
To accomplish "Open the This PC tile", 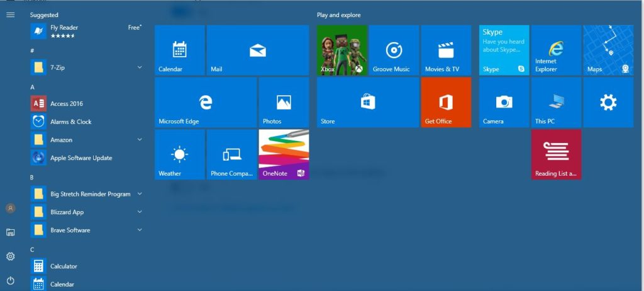I will coord(556,102).
